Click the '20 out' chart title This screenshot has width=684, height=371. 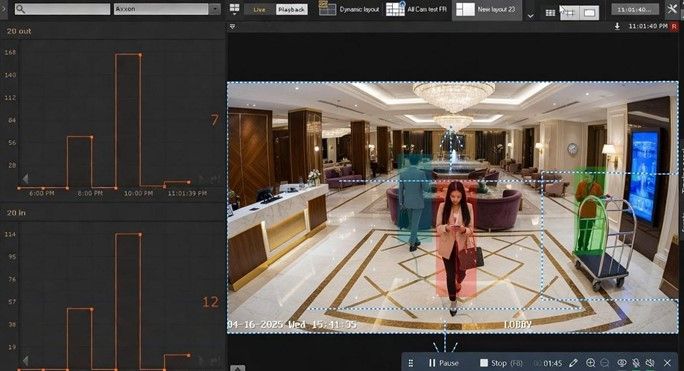(x=19, y=31)
